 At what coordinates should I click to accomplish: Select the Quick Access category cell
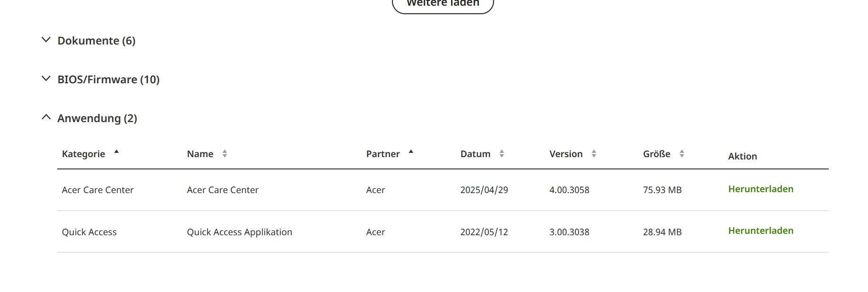point(89,232)
